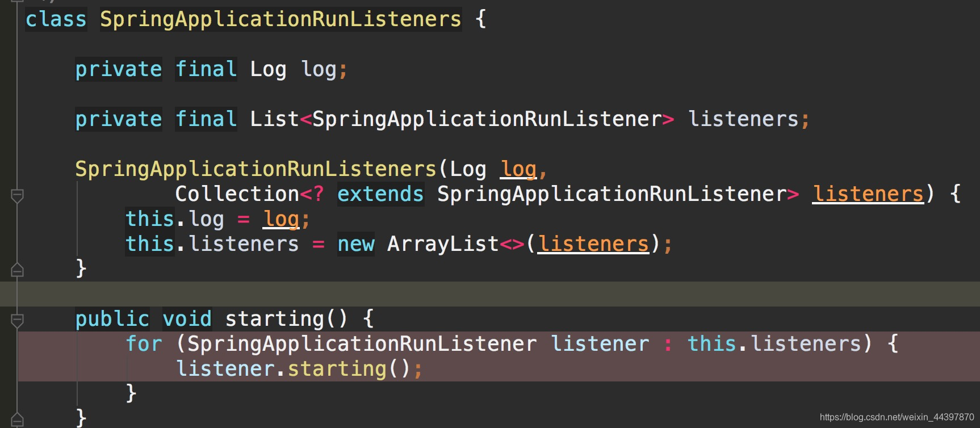This screenshot has height=428, width=980.
Task: Click the 'Log' type in the log field declaration
Action: point(268,69)
